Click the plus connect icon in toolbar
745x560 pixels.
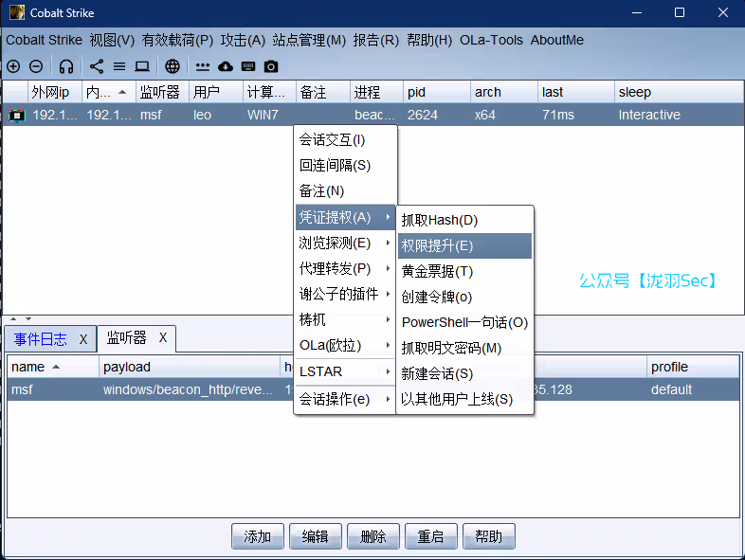point(13,66)
